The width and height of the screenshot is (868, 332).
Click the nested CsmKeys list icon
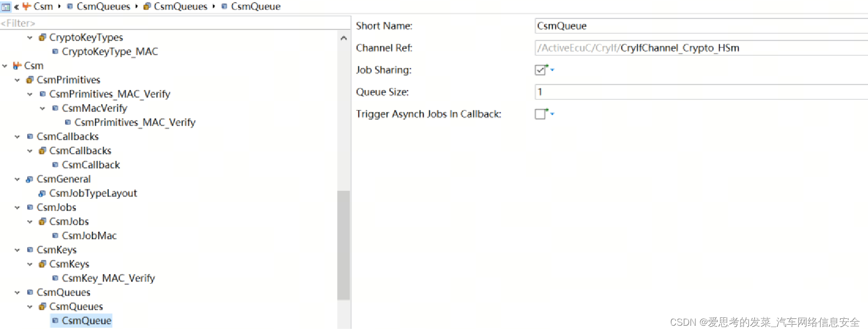(43, 264)
